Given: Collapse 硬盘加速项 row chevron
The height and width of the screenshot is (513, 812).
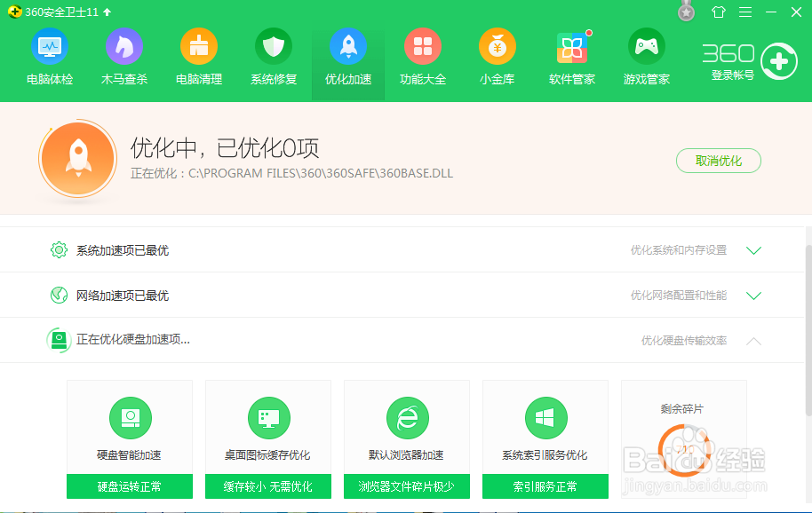Looking at the screenshot, I should (753, 341).
